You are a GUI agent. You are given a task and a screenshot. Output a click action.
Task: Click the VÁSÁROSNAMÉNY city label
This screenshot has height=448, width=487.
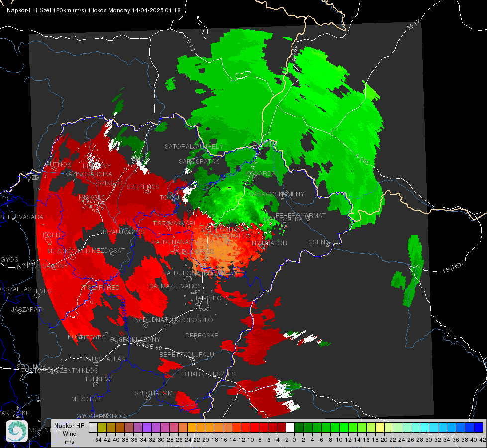(277, 194)
